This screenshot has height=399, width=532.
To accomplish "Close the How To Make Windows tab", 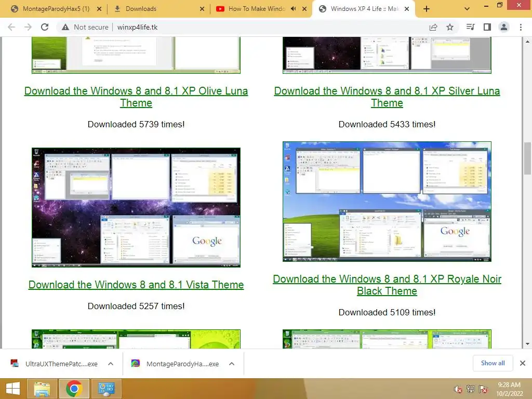I will click(x=304, y=9).
